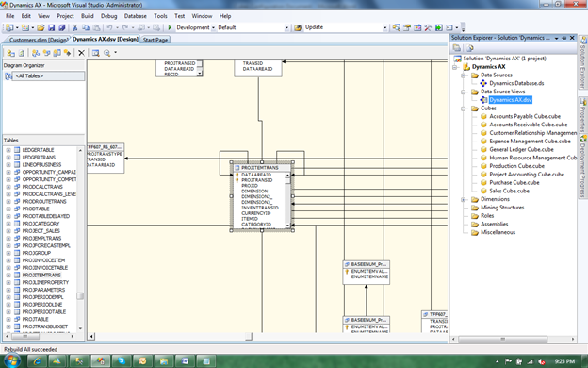Screen dimensions: 588x368
Task: Click the Add/Remove Objects icon in DSV toolbar
Action: (x=10, y=53)
